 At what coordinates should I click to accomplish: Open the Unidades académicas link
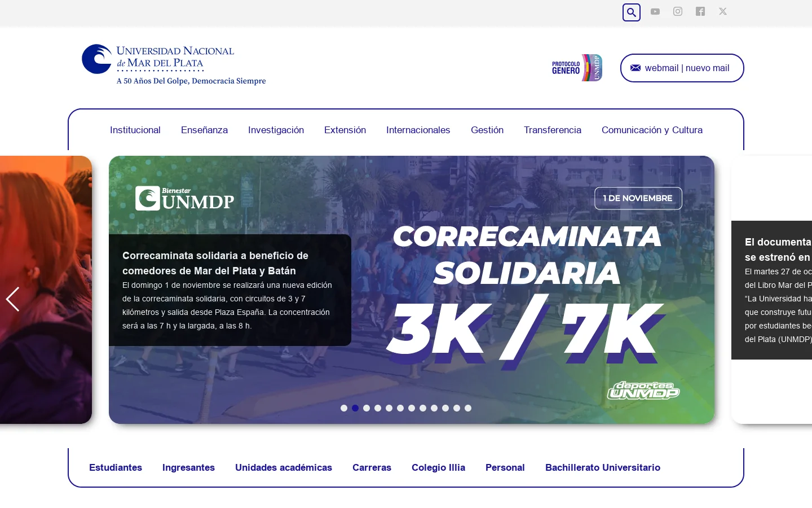pyautogui.click(x=284, y=467)
